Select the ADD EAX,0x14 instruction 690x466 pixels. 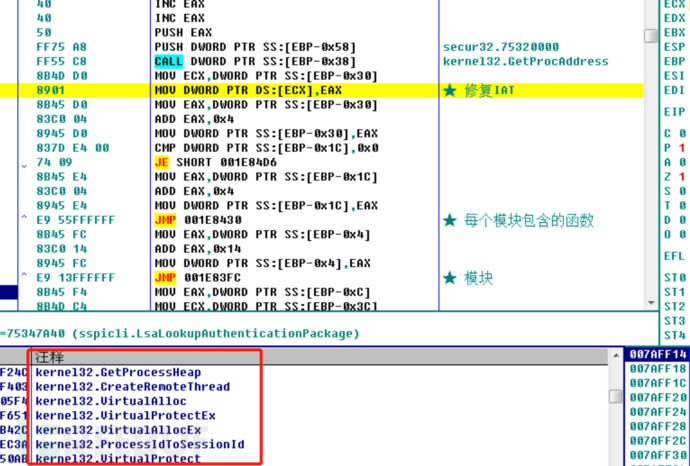pyautogui.click(x=198, y=249)
